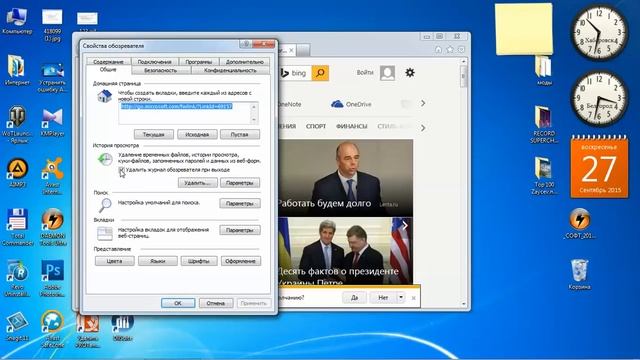Open Bing settings gear in the page

(x=410, y=73)
